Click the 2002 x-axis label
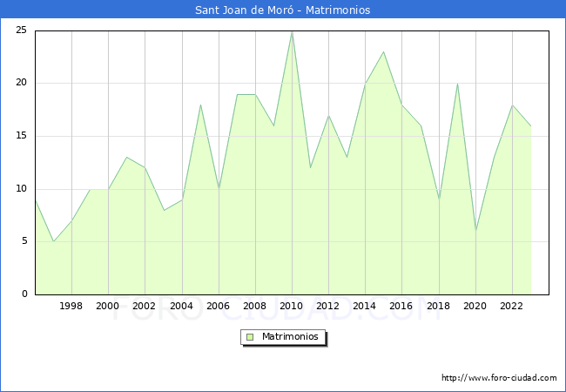This screenshot has width=566, height=392. (144, 306)
